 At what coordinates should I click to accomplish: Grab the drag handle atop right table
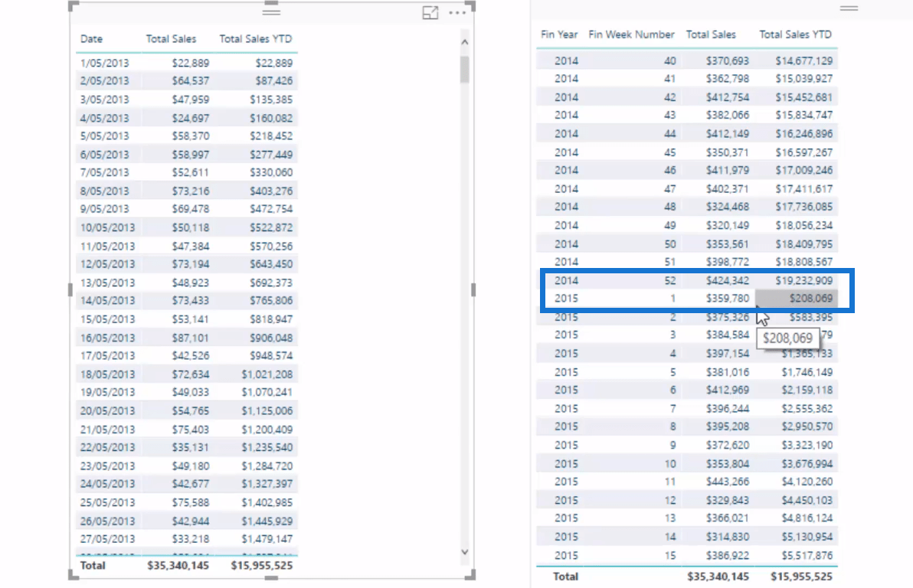[x=849, y=8]
